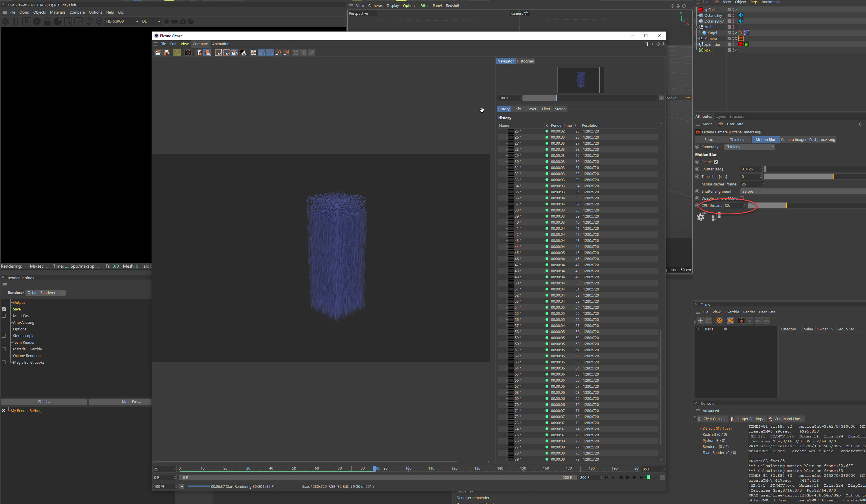Click the Clear Console button
Screen dimensions: 866x504
point(711,419)
